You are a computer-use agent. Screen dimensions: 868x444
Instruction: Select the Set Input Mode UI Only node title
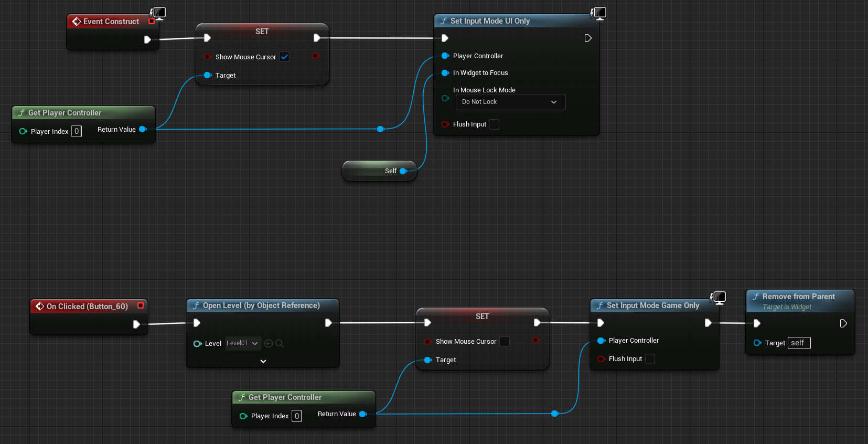(x=490, y=21)
